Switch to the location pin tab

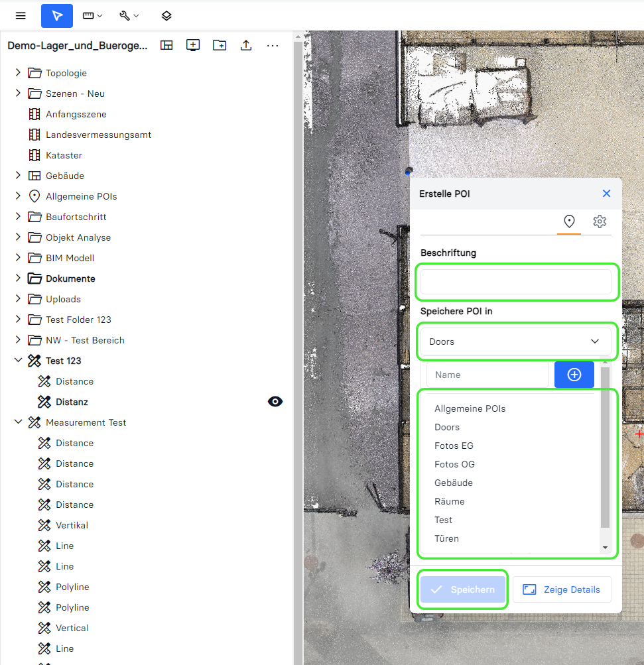(x=568, y=221)
